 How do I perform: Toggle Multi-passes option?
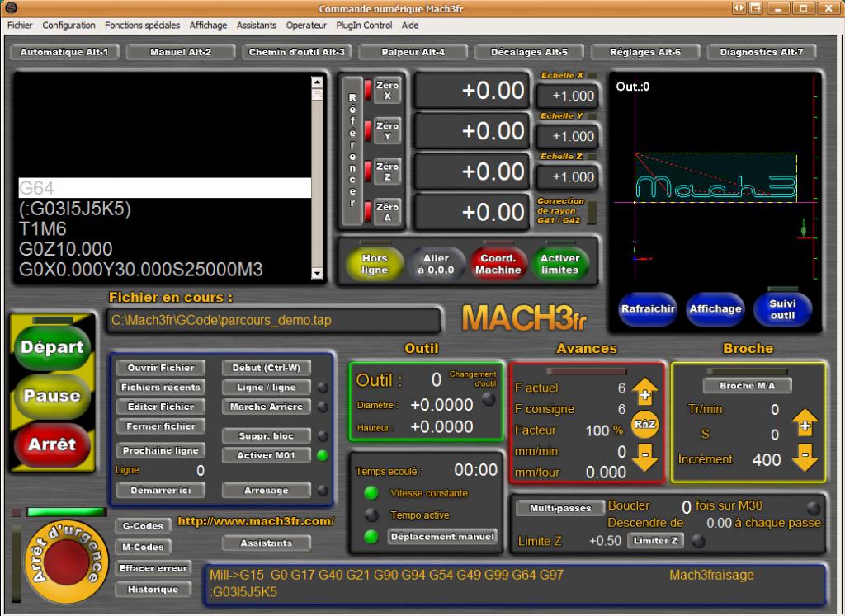[560, 508]
